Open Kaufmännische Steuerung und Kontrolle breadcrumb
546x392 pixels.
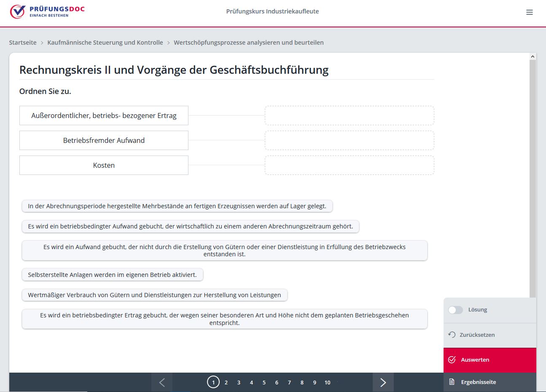105,43
